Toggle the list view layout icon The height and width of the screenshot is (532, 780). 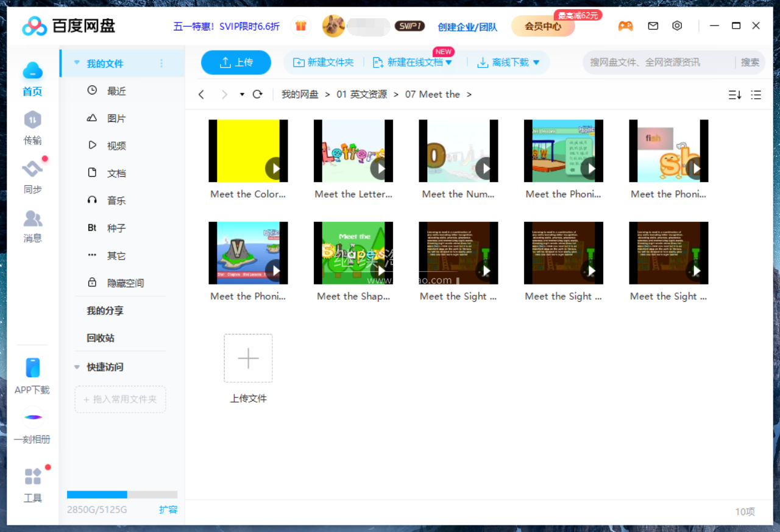coord(756,94)
